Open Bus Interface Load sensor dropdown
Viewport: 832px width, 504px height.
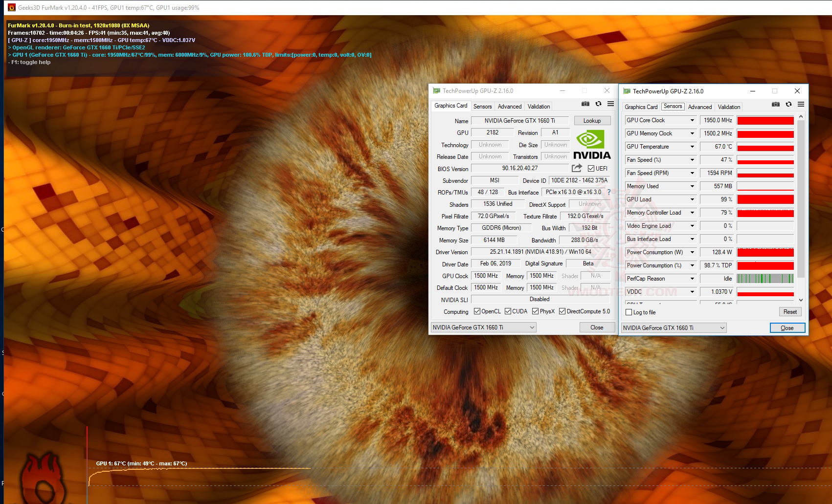[x=692, y=239]
